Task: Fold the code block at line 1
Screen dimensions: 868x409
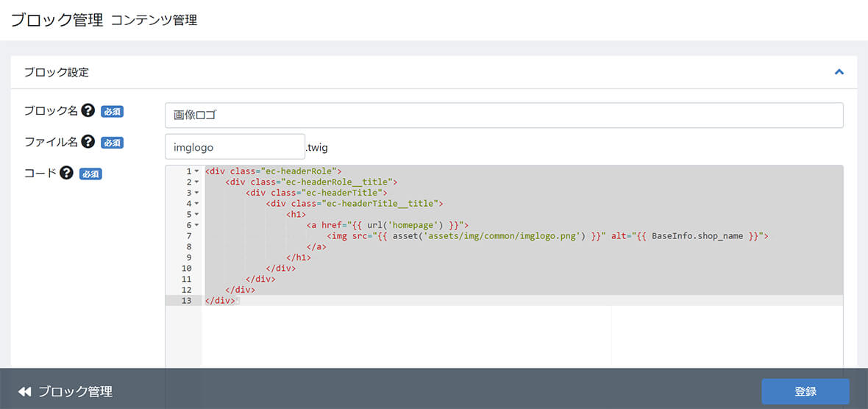Action: [197, 171]
